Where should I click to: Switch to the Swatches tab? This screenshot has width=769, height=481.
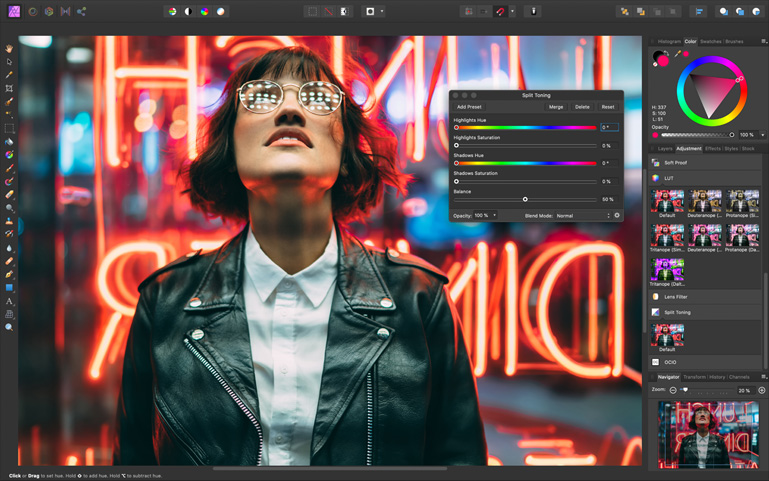click(711, 42)
